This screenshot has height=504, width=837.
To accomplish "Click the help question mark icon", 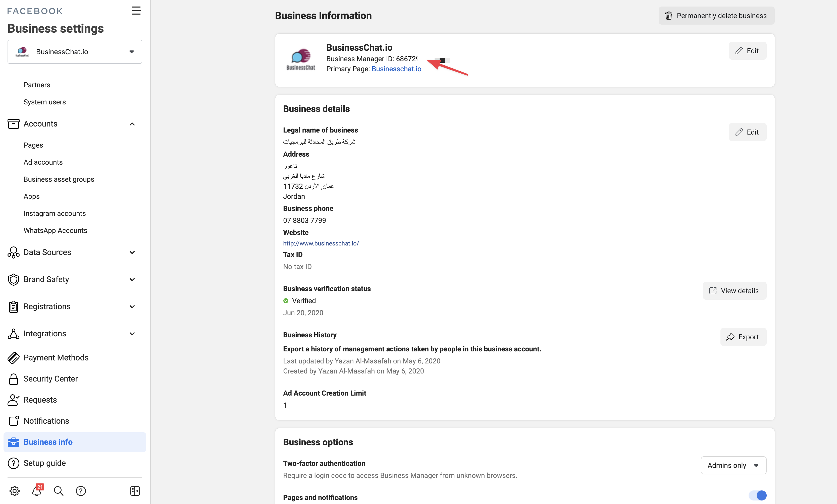I will pos(80,491).
